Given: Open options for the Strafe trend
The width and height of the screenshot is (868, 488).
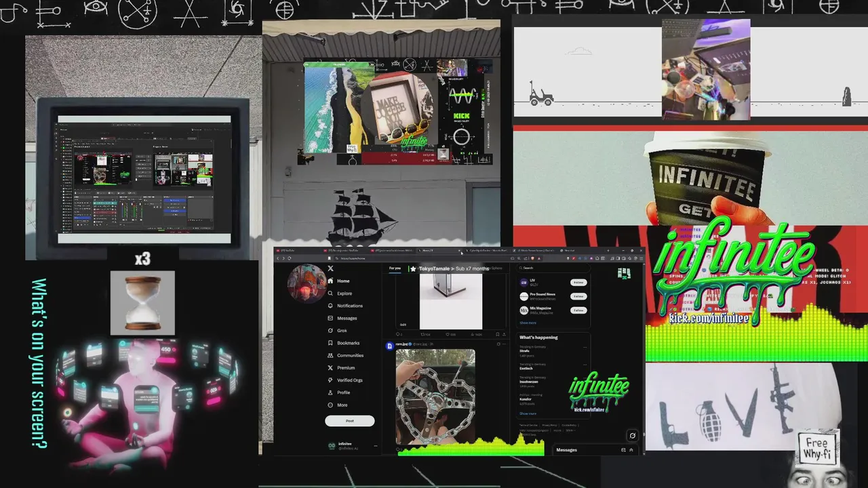Looking at the screenshot, I should 585,347.
